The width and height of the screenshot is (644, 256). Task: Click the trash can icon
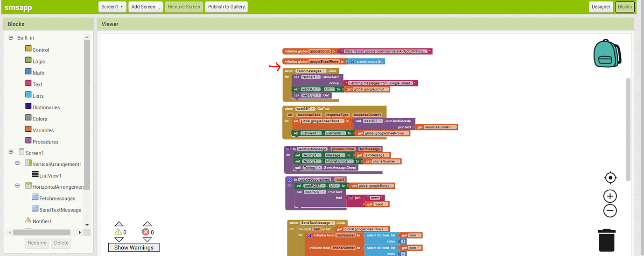click(x=607, y=240)
